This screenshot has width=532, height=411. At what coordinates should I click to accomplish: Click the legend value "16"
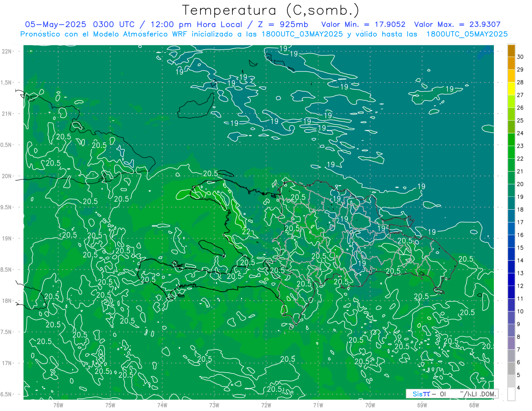coord(521,235)
